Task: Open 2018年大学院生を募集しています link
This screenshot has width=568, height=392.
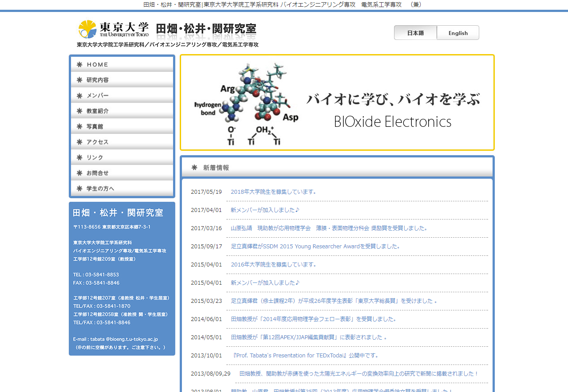Action: [274, 192]
